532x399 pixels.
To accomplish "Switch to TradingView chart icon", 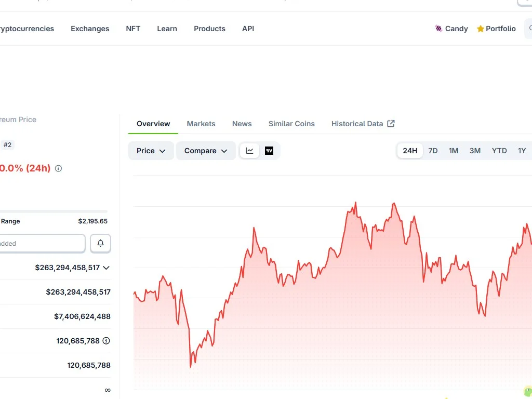I will (x=269, y=151).
